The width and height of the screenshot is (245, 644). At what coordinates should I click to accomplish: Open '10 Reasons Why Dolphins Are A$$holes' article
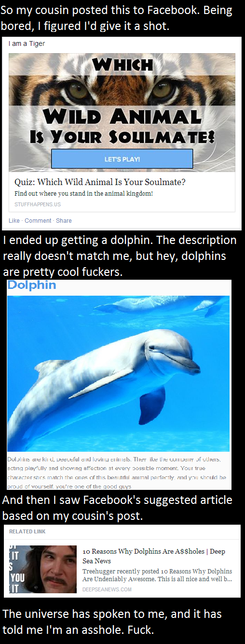(154, 556)
